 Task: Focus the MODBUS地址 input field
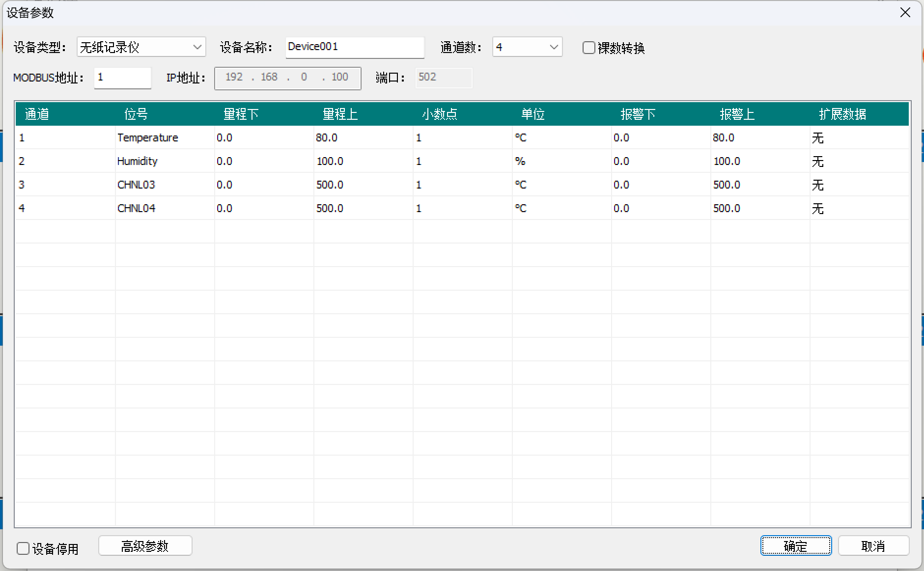[x=122, y=78]
